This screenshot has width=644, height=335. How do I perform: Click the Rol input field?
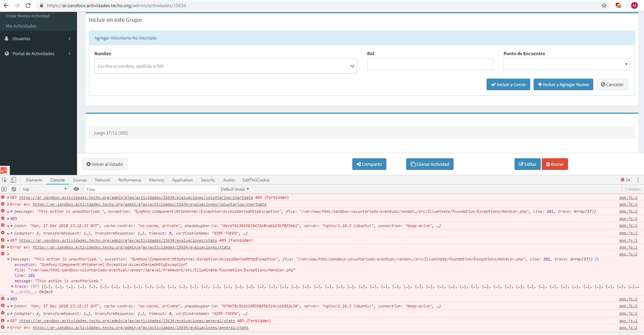pyautogui.click(x=430, y=64)
